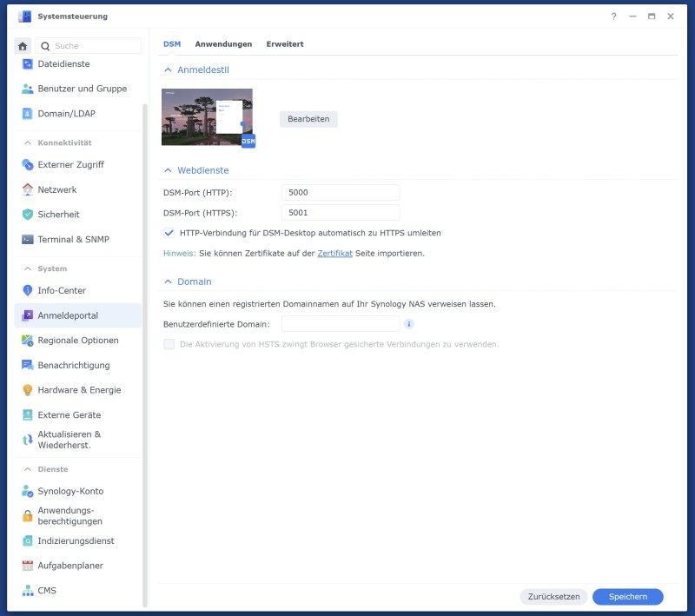Open Externer Zugriff via its icon
The image size is (695, 616).
[x=28, y=164]
